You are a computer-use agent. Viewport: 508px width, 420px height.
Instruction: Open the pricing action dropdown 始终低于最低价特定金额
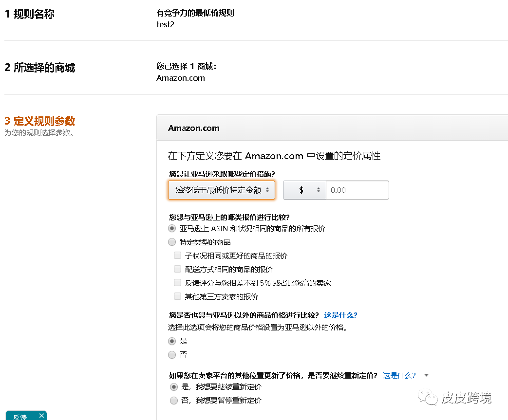(x=222, y=190)
